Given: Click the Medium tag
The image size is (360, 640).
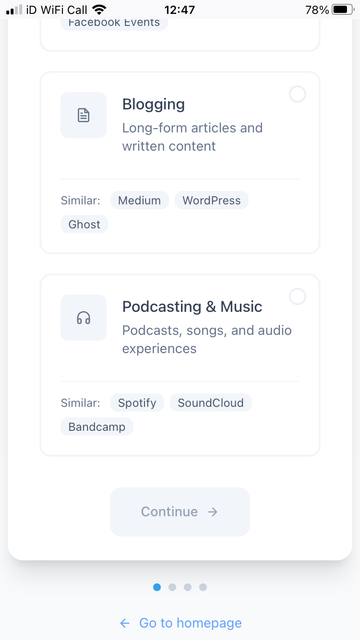Looking at the screenshot, I should click(x=139, y=200).
